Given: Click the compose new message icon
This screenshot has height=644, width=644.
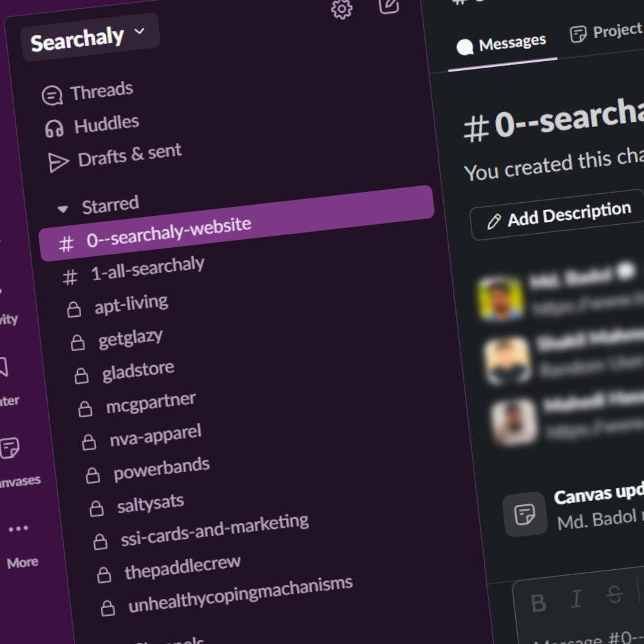Looking at the screenshot, I should [389, 5].
